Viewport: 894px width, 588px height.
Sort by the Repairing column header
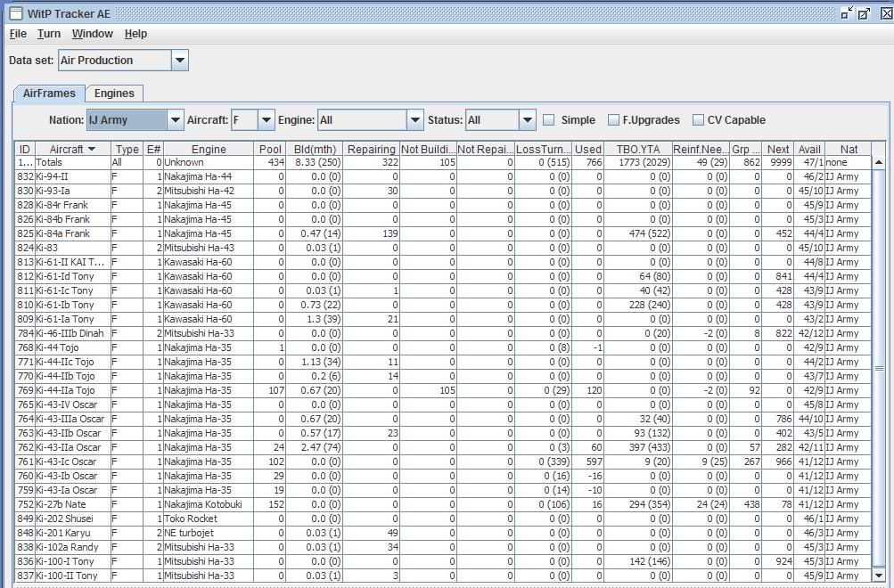(372, 150)
